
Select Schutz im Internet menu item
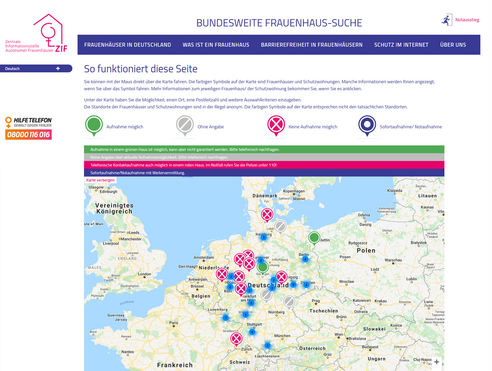coord(401,45)
